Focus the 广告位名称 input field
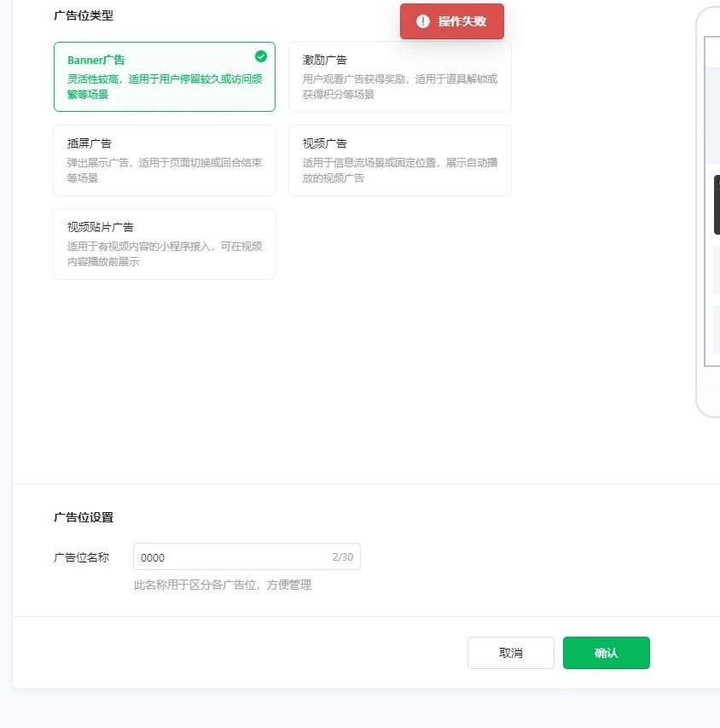Image resolution: width=720 pixels, height=728 pixels. click(247, 556)
